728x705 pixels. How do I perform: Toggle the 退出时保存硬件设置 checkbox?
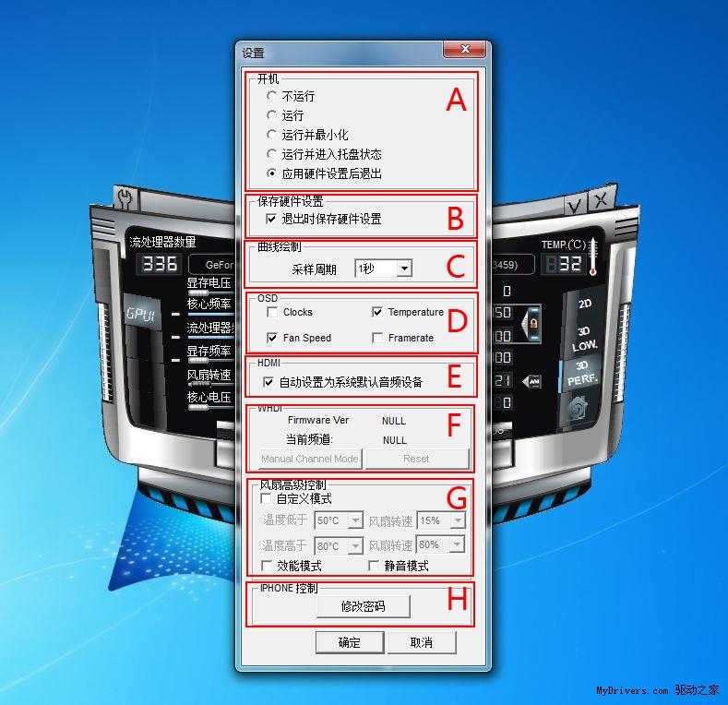(x=271, y=220)
